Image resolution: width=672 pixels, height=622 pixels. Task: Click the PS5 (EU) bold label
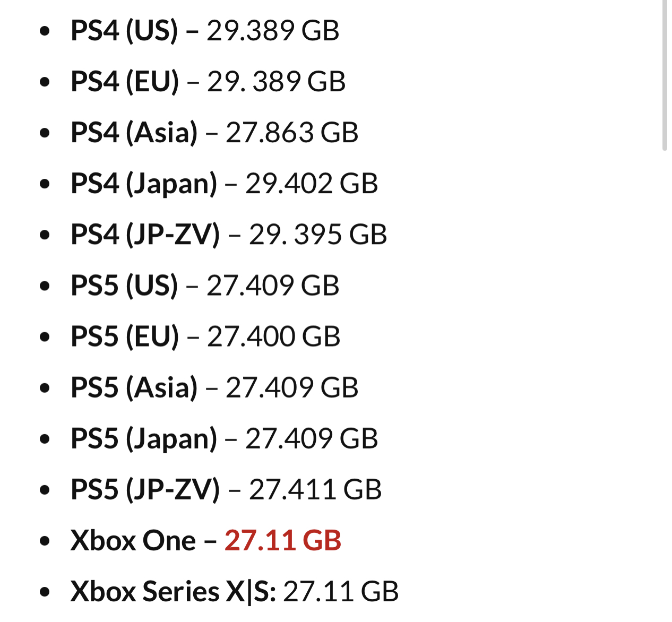125,336
